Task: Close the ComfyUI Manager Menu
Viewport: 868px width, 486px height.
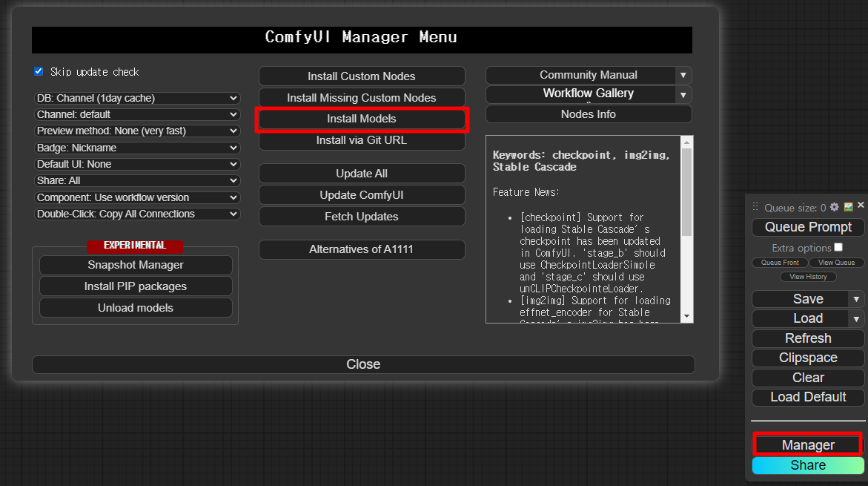Action: click(x=363, y=364)
